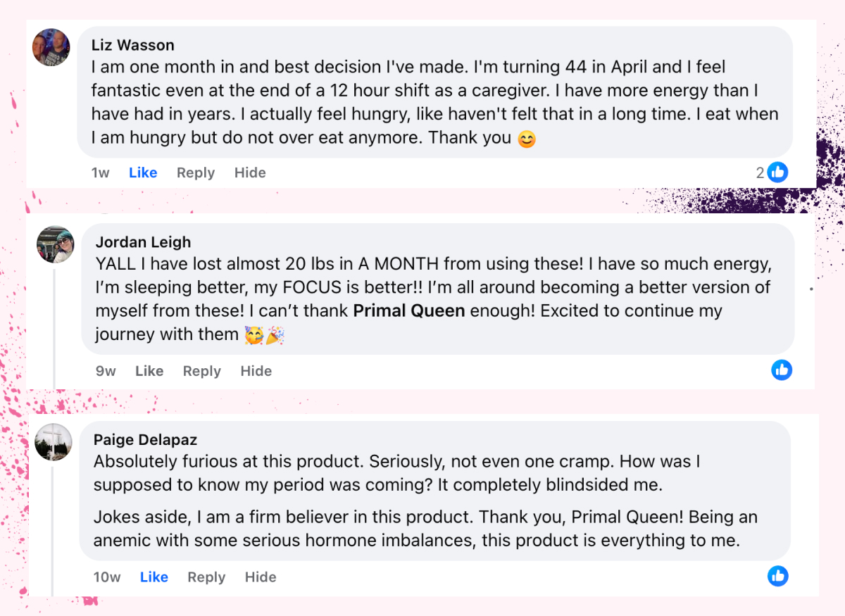
Task: Click the thumbs-up reaction icon on Liz Wasson's comment
Action: [777, 172]
